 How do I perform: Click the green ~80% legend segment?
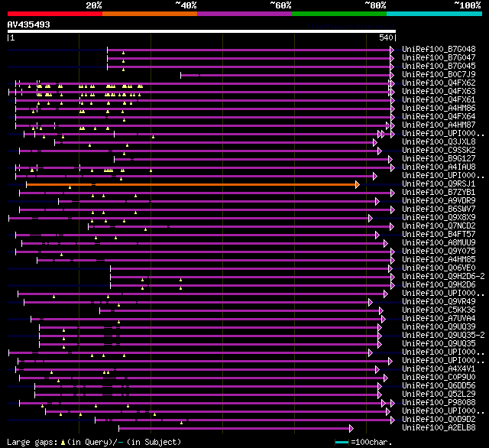pos(339,14)
